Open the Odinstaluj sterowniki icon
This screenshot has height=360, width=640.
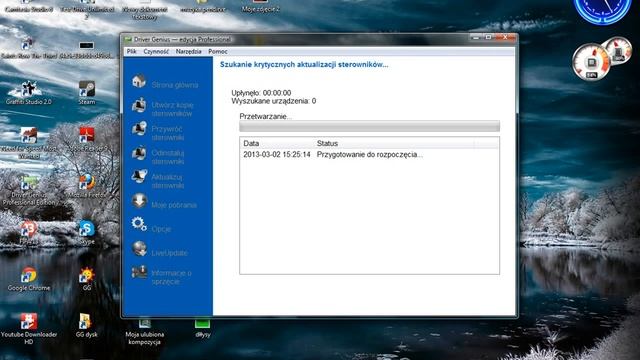point(139,153)
